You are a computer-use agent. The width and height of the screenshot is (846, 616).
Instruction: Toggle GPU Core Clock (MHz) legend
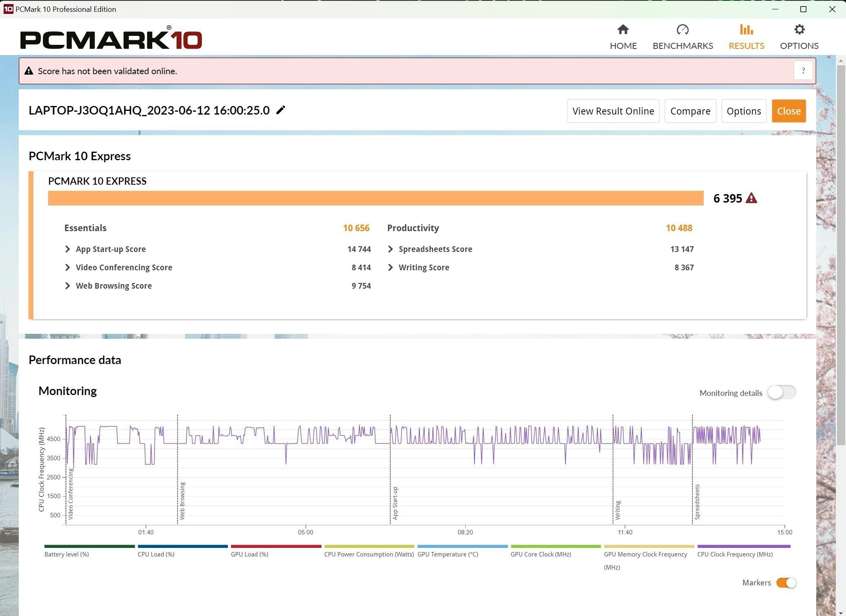tap(556, 550)
